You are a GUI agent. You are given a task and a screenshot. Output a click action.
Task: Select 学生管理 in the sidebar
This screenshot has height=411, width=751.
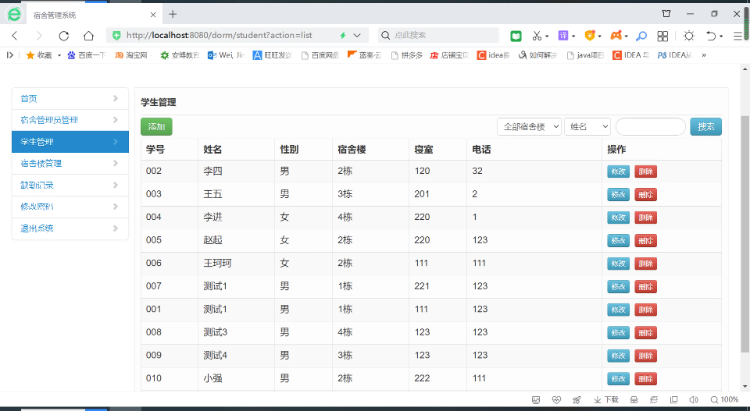coord(70,142)
